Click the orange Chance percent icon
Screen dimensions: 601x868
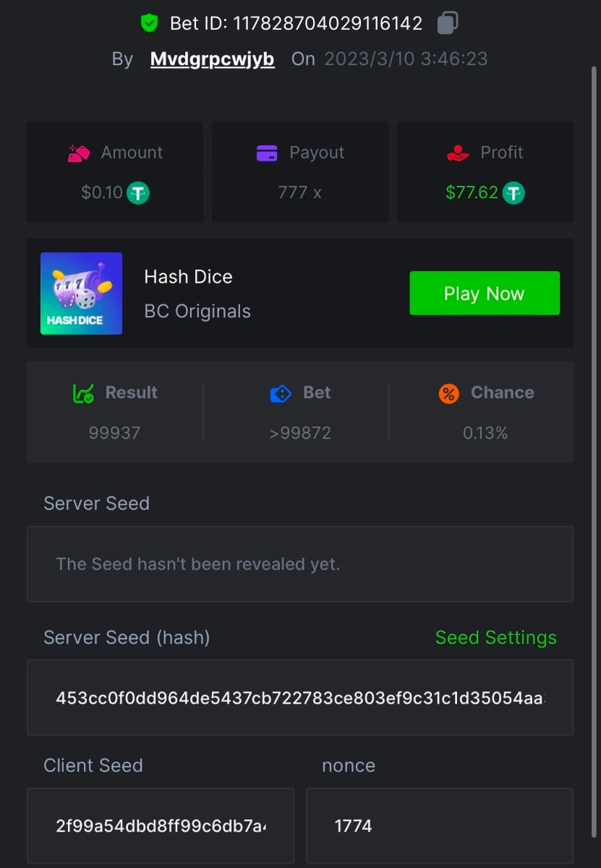pyautogui.click(x=448, y=393)
